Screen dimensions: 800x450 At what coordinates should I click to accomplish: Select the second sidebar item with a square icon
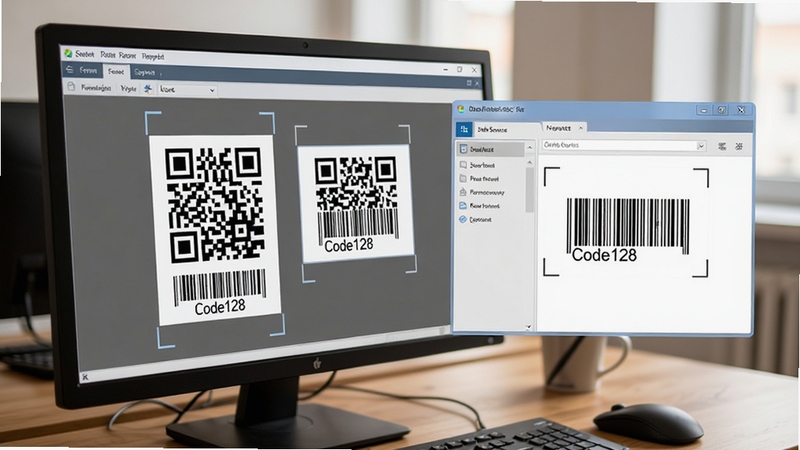(x=478, y=165)
